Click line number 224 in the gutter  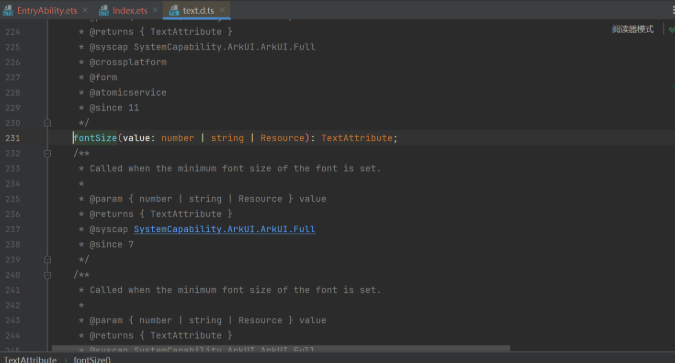[12, 31]
